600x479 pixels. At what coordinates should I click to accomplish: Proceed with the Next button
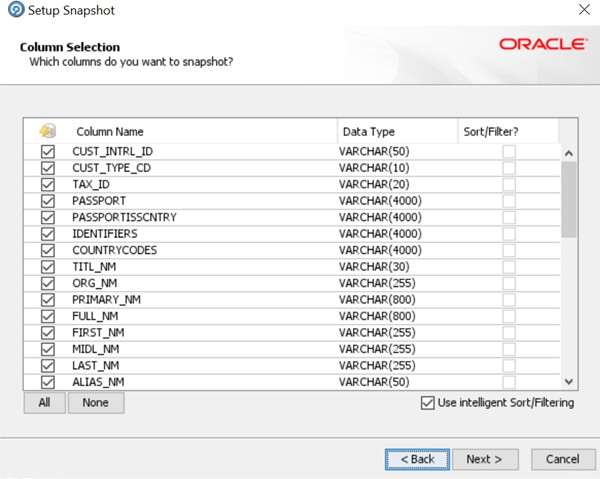pos(485,459)
